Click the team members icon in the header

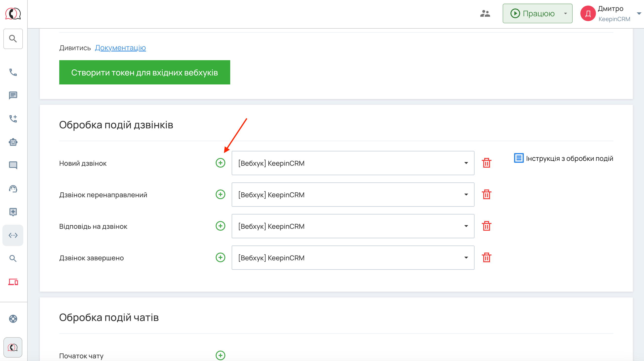485,14
